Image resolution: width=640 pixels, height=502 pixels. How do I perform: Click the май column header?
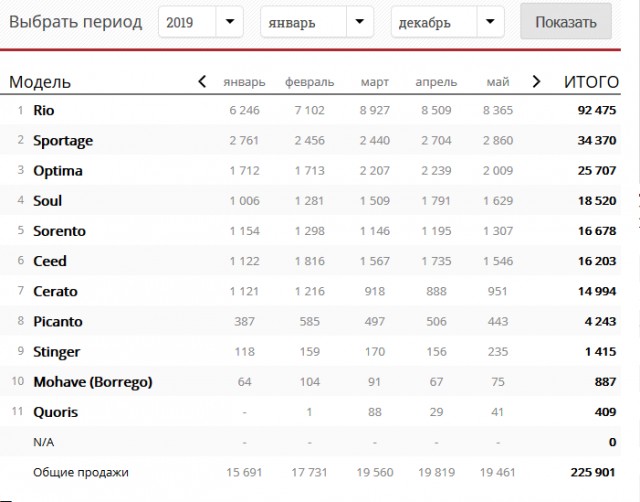(498, 82)
